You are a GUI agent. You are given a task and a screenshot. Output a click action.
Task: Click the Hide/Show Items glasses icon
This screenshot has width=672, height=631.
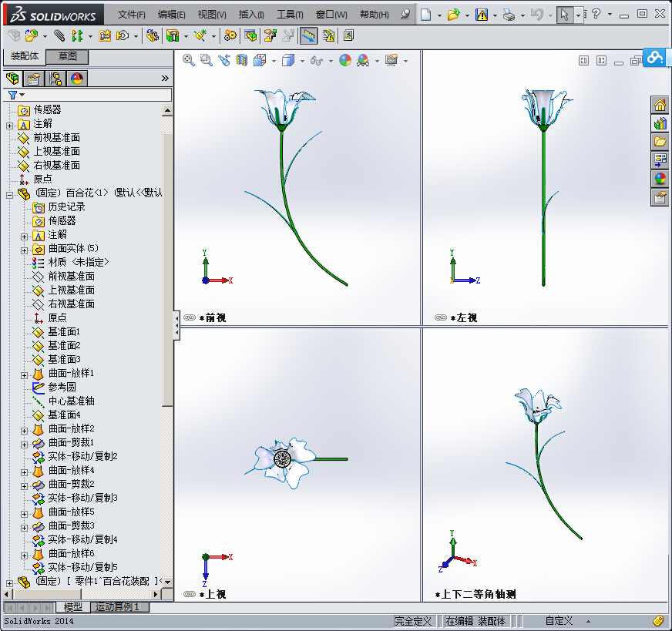click(x=316, y=61)
